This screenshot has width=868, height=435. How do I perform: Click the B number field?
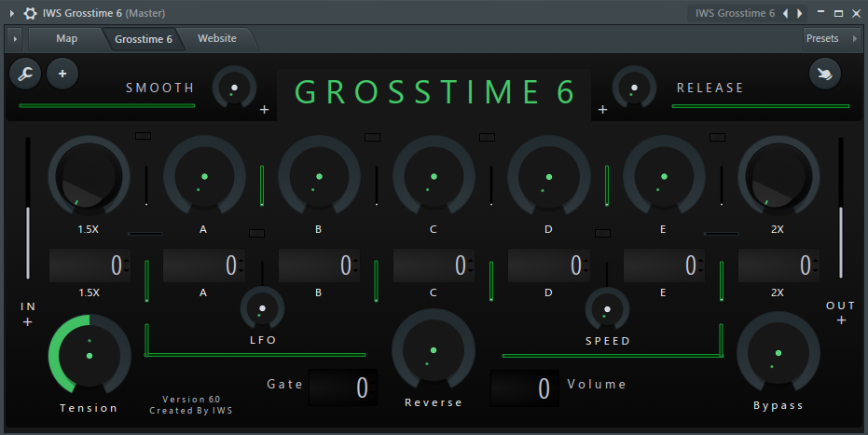click(x=320, y=265)
